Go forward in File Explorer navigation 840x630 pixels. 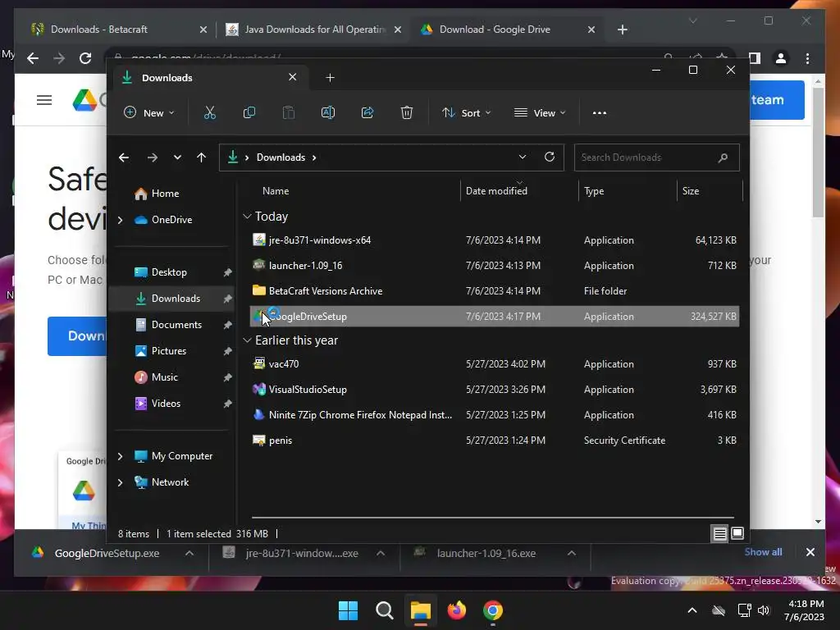(x=152, y=157)
